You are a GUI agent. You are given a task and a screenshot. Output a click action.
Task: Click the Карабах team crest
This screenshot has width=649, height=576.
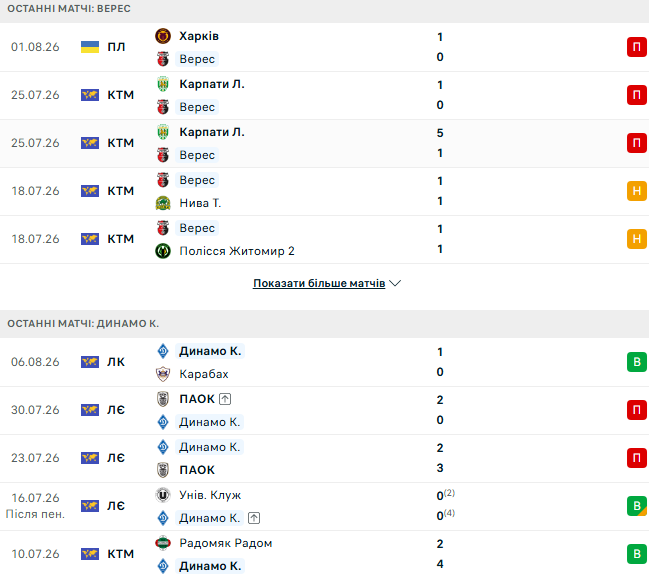pos(163,374)
